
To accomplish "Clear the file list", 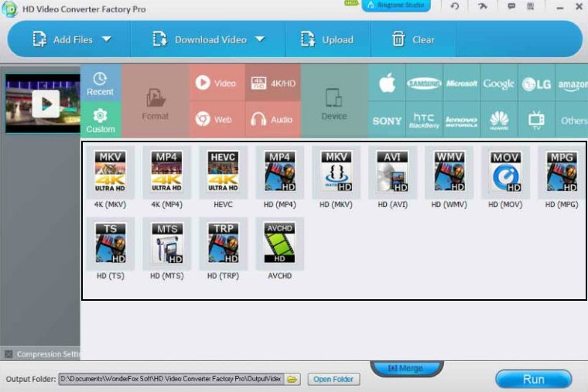I will 413,39.
